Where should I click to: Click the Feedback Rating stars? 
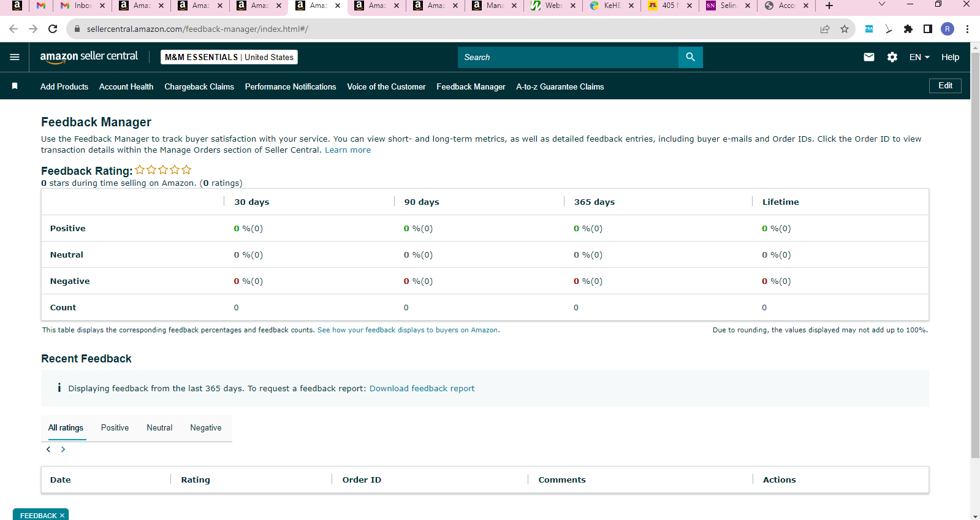tap(163, 170)
